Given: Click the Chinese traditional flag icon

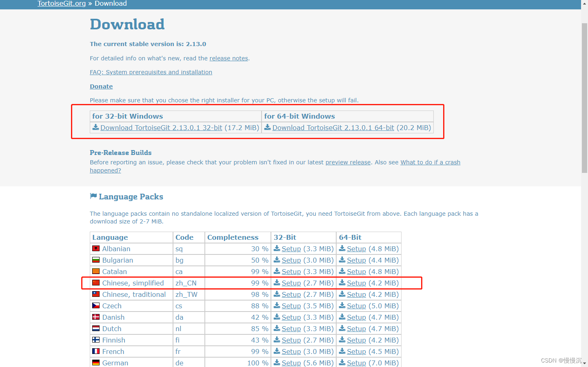Looking at the screenshot, I should point(96,294).
